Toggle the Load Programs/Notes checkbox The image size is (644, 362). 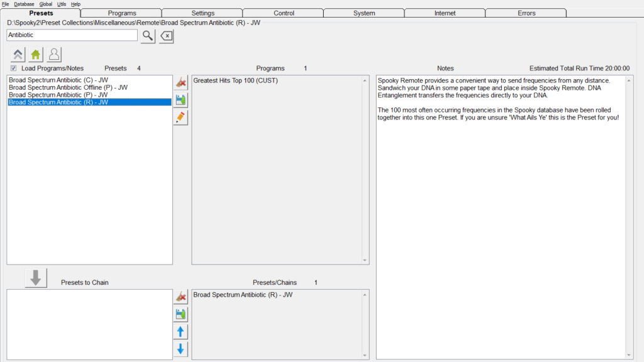(x=14, y=69)
